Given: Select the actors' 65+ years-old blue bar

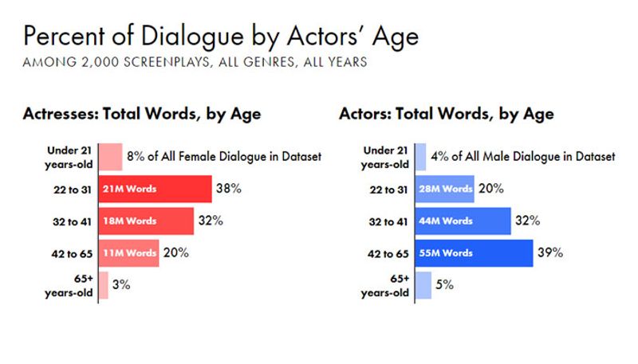Looking at the screenshot, I should tap(423, 284).
